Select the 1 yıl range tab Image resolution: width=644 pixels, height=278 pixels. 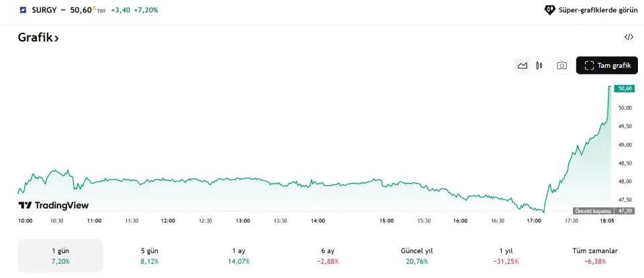(x=507, y=256)
